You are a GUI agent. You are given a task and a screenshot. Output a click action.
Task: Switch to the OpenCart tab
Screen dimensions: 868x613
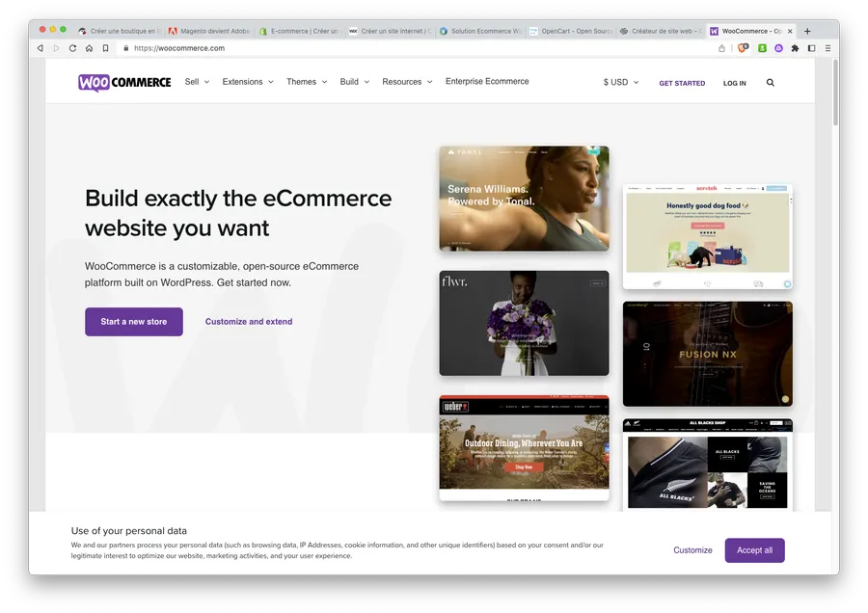pos(570,31)
